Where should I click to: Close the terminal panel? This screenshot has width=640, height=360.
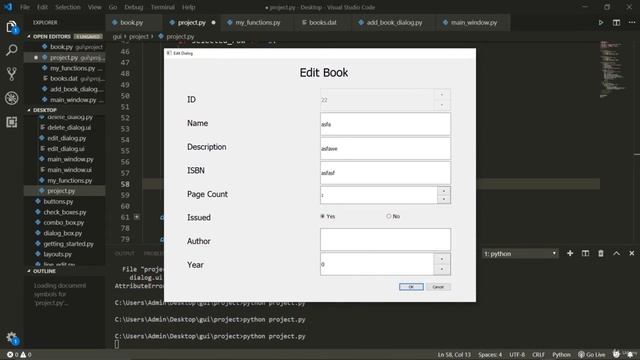[x=631, y=253]
